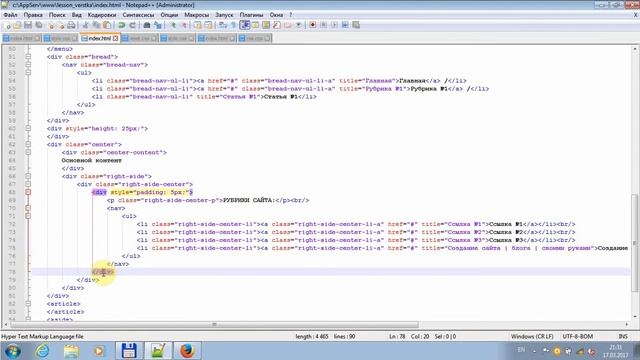The width and height of the screenshot is (640, 360).
Task: Collapse the fold marker on line 60
Action: (x=28, y=128)
